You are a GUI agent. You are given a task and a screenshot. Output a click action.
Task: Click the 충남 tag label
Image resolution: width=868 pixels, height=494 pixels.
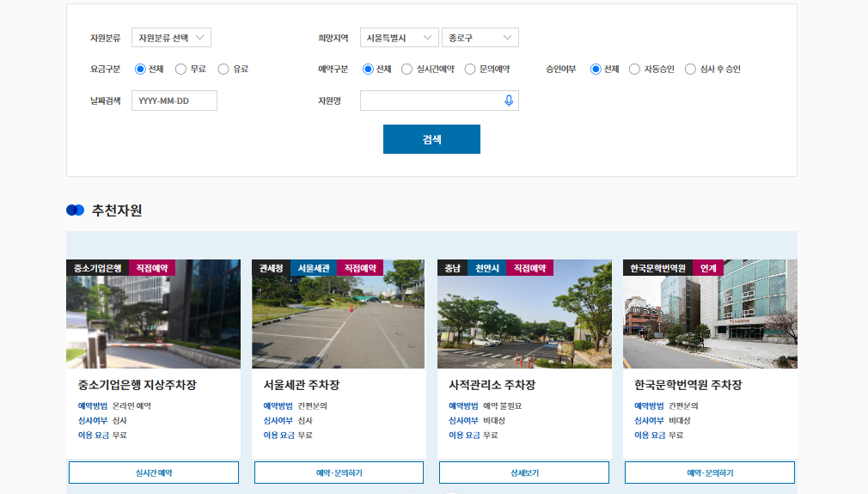[x=453, y=268]
